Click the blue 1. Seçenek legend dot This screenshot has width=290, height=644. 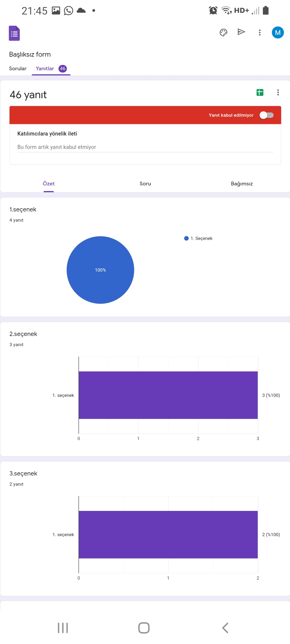(186, 238)
